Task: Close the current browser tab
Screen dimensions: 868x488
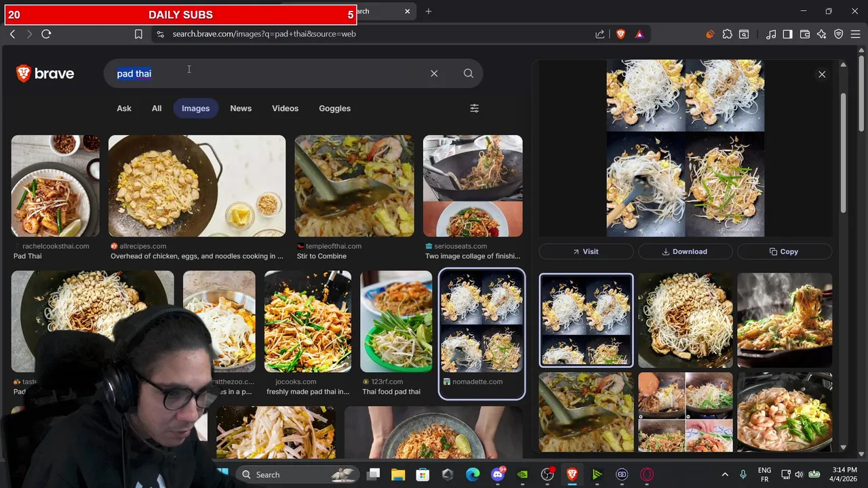Action: coord(408,11)
